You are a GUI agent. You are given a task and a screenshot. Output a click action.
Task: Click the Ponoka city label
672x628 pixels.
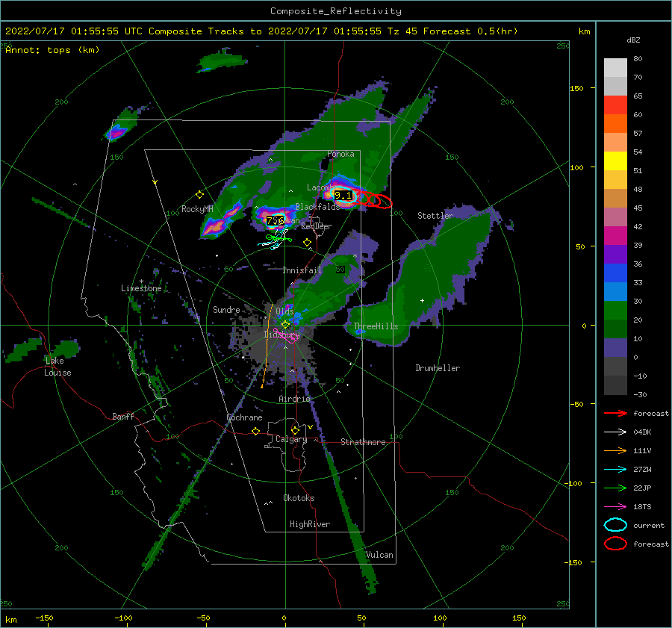coord(340,154)
